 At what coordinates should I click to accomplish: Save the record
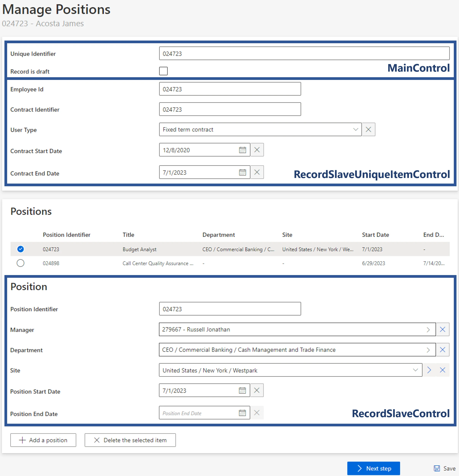coord(445,468)
